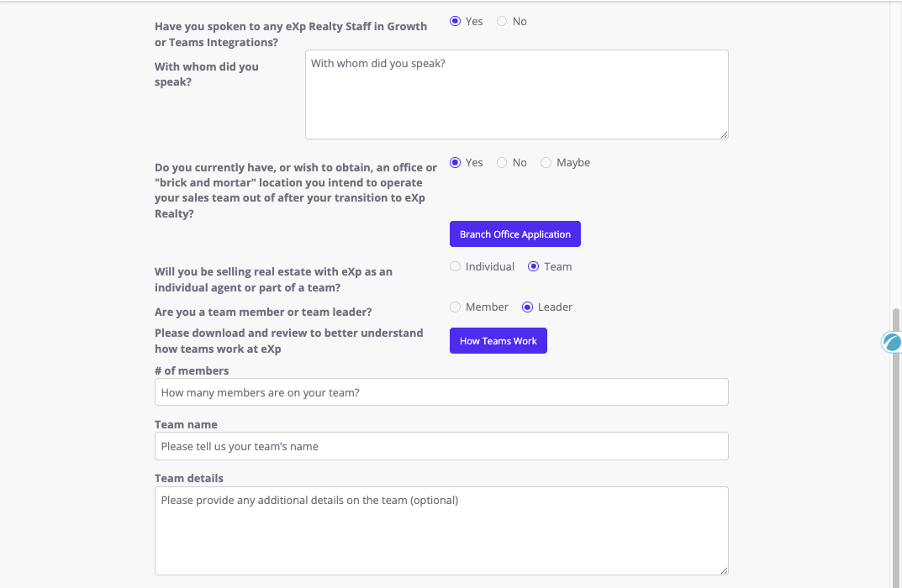Focus the Team details textarea

tap(441, 530)
